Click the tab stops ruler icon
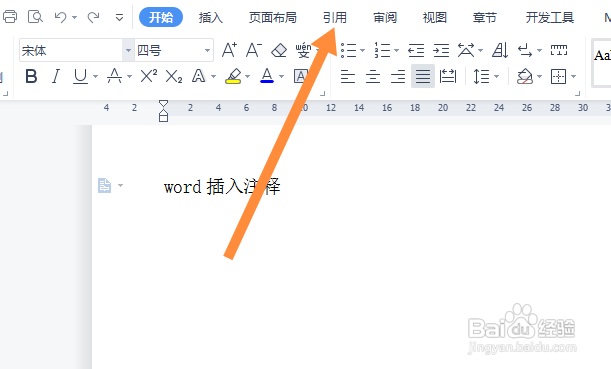Screen dimensions: 611x369 coord(559,50)
